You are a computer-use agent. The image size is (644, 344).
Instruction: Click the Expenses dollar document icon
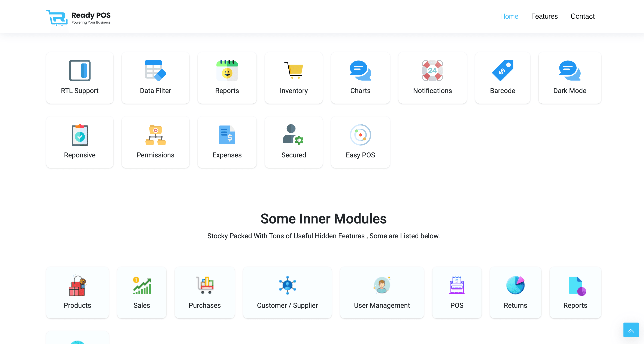(227, 135)
